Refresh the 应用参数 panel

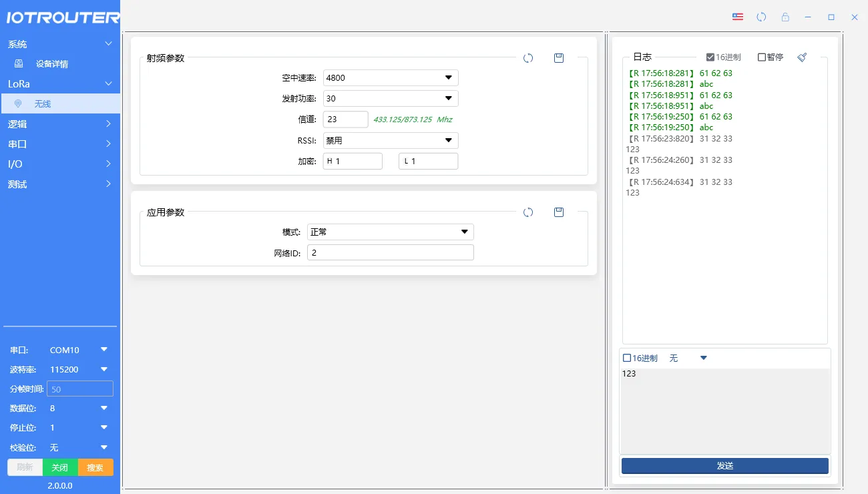click(x=528, y=212)
